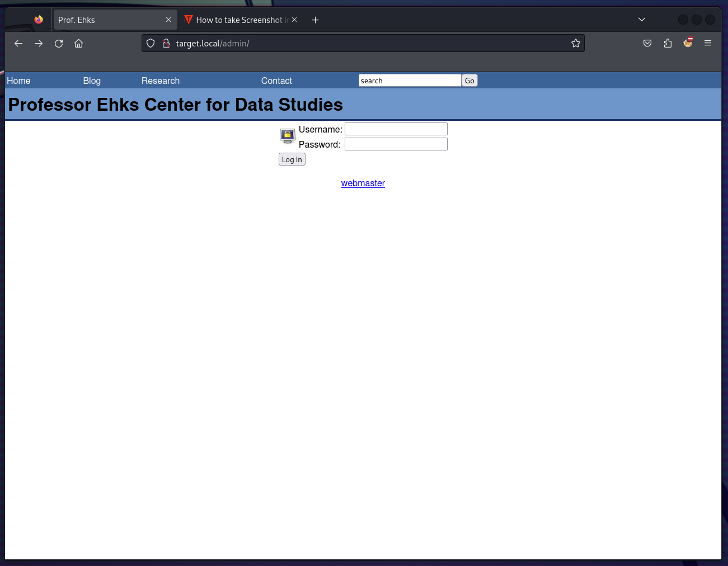This screenshot has height=566, width=728.
Task: Click the tracking protection shield icon
Action: (x=150, y=43)
